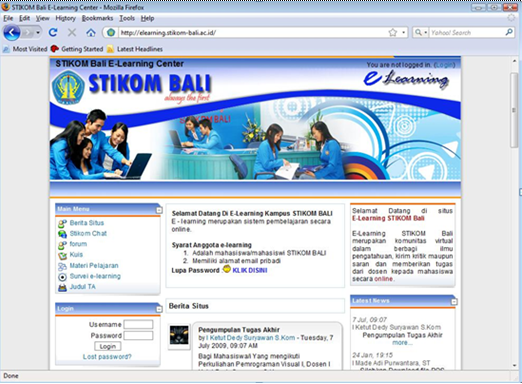Open the History menu
The image size is (522, 384).
click(x=65, y=18)
